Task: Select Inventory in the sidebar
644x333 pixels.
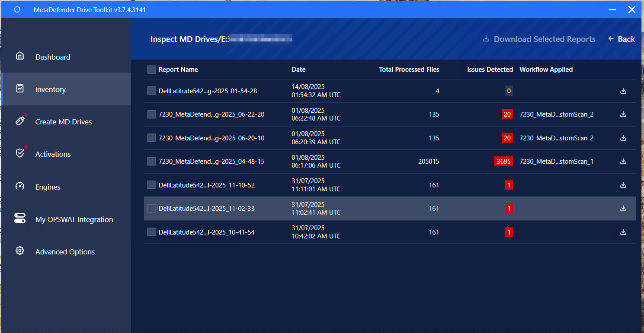Action: tap(66, 89)
